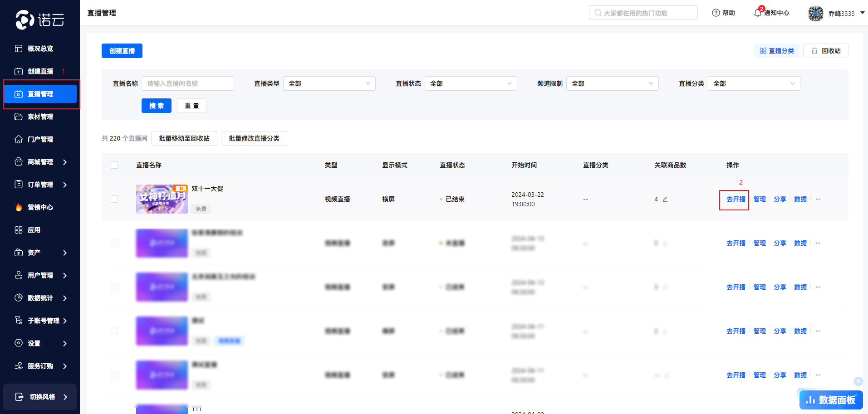The width and height of the screenshot is (868, 414).
Task: Check the 双十一大促 row checkbox
Action: pyautogui.click(x=114, y=199)
